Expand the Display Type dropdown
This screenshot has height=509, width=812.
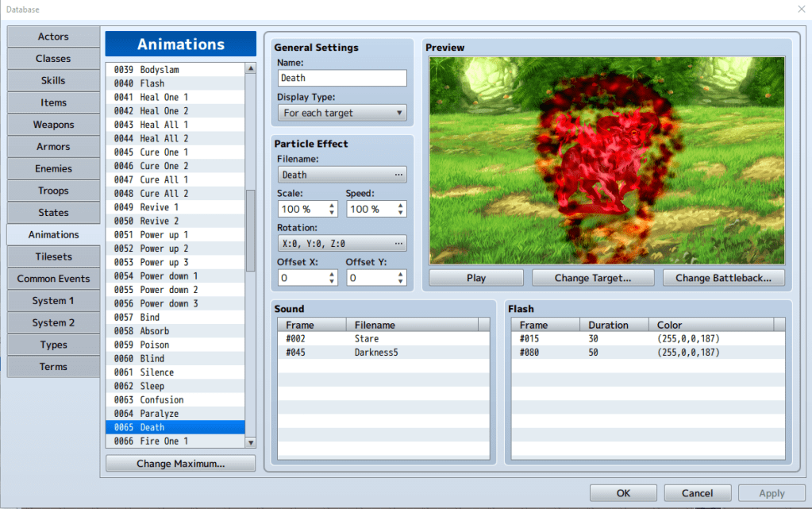pyautogui.click(x=342, y=113)
